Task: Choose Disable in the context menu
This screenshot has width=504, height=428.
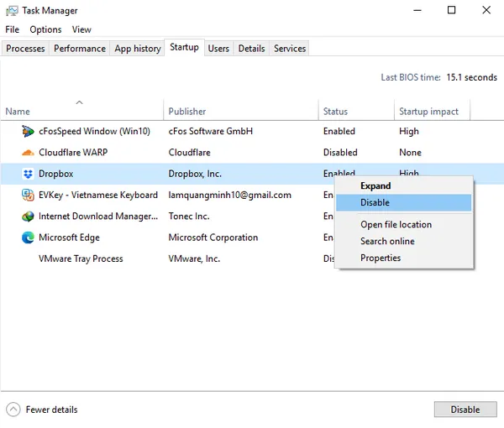Action: click(404, 202)
